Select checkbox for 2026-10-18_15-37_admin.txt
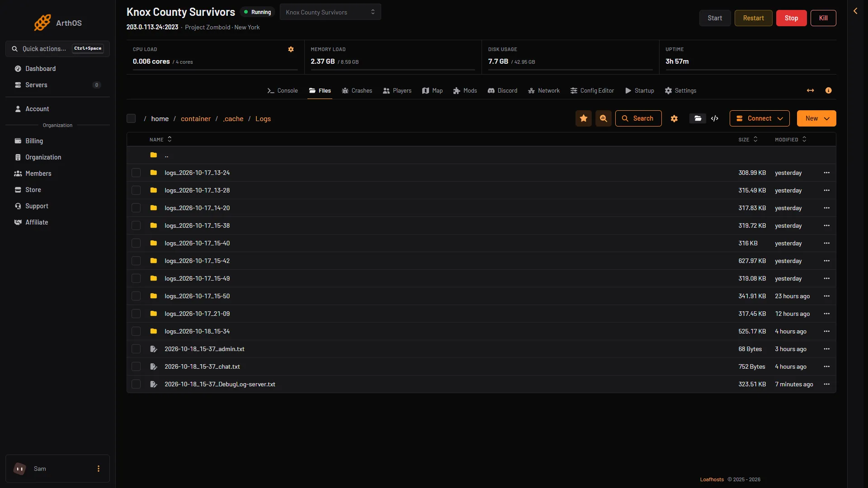 pos(136,349)
